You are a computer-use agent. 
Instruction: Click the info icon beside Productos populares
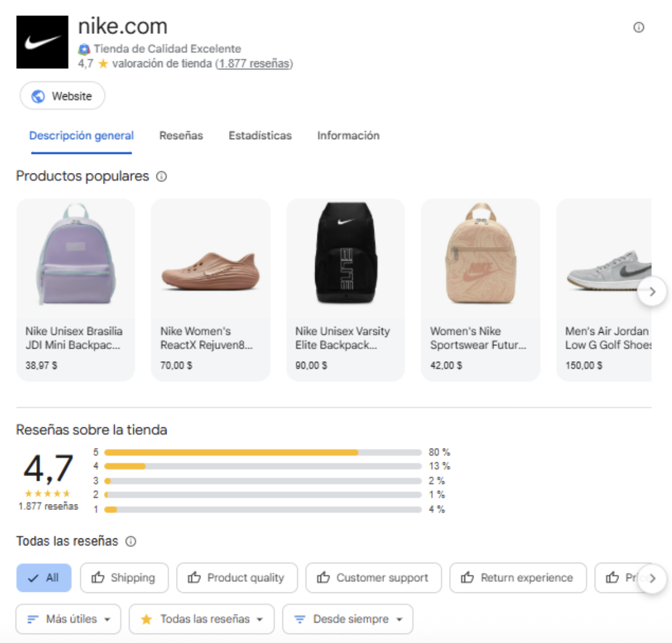tap(161, 176)
